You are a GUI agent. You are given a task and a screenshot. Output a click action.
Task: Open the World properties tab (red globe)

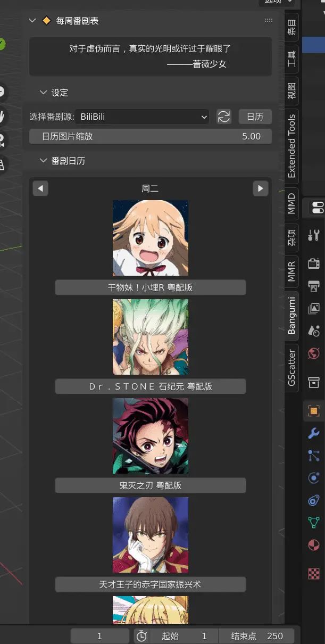(x=314, y=353)
